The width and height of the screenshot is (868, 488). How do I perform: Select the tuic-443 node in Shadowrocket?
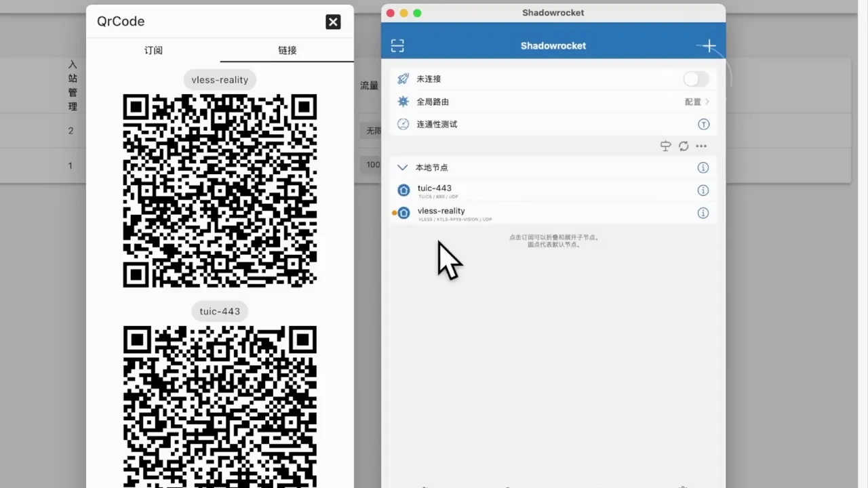pyautogui.click(x=553, y=190)
